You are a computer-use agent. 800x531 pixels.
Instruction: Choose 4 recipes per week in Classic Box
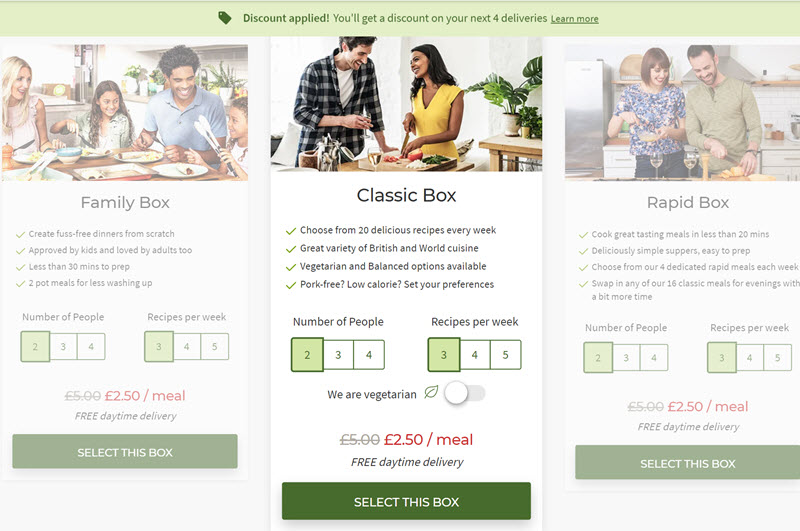[474, 355]
